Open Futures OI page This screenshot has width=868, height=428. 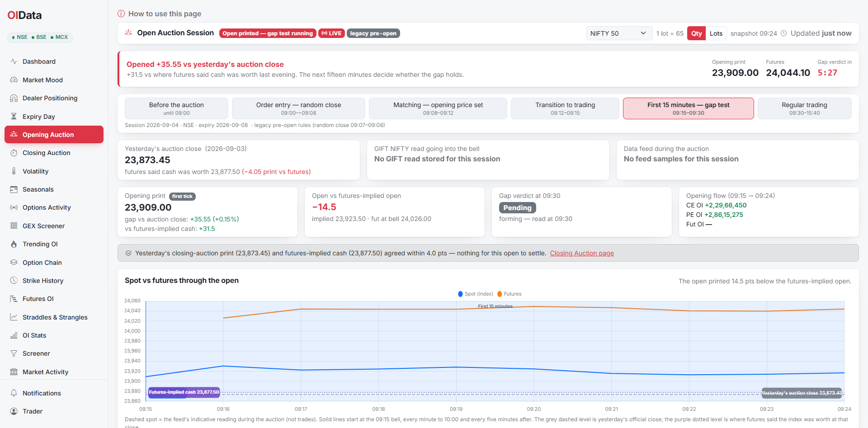[54, 299]
